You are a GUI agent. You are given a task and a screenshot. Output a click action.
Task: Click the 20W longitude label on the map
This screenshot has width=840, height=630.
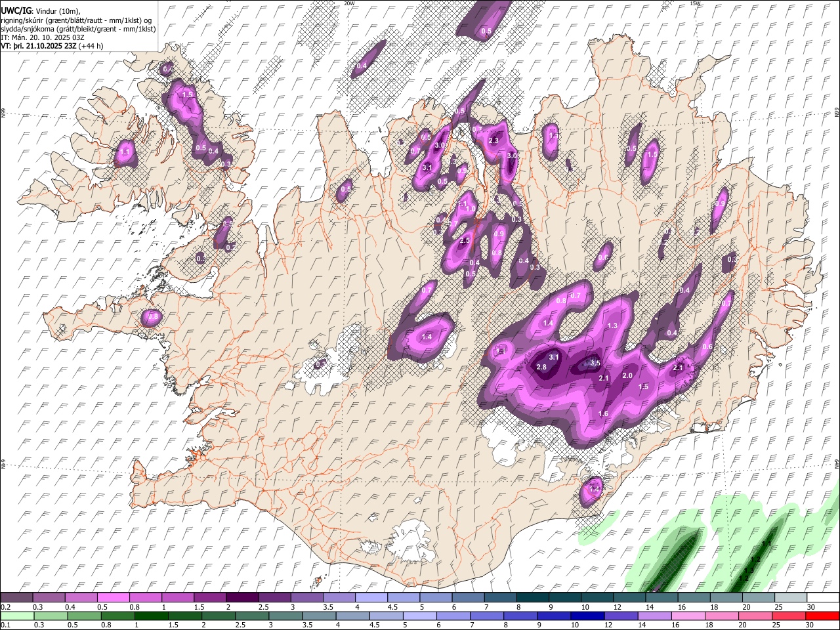click(350, 3)
